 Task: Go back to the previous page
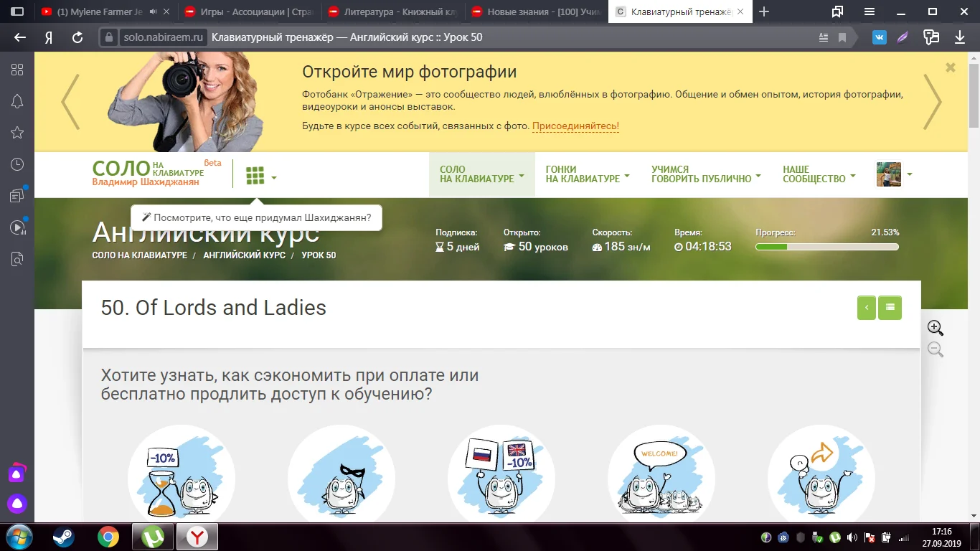coord(20,37)
